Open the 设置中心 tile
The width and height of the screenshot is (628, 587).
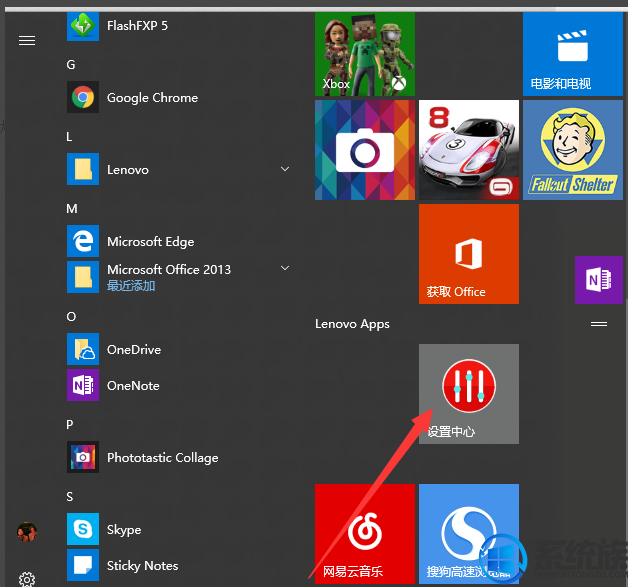coord(469,394)
